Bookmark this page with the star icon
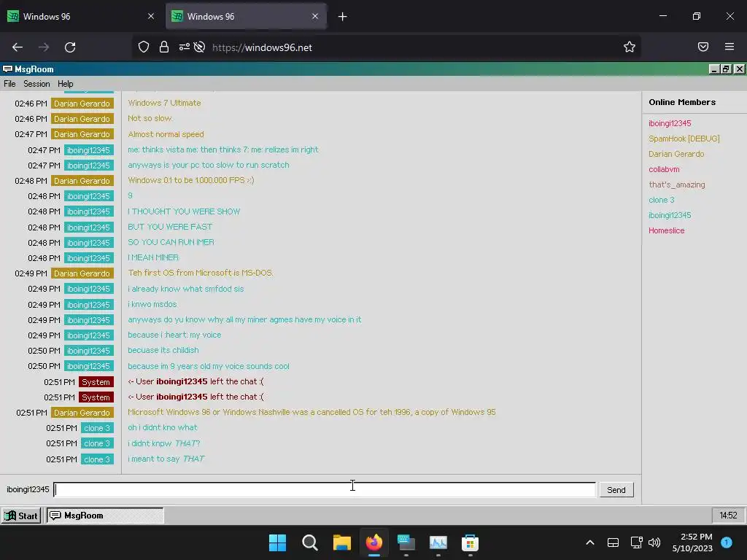The width and height of the screenshot is (747, 560). coord(630,47)
